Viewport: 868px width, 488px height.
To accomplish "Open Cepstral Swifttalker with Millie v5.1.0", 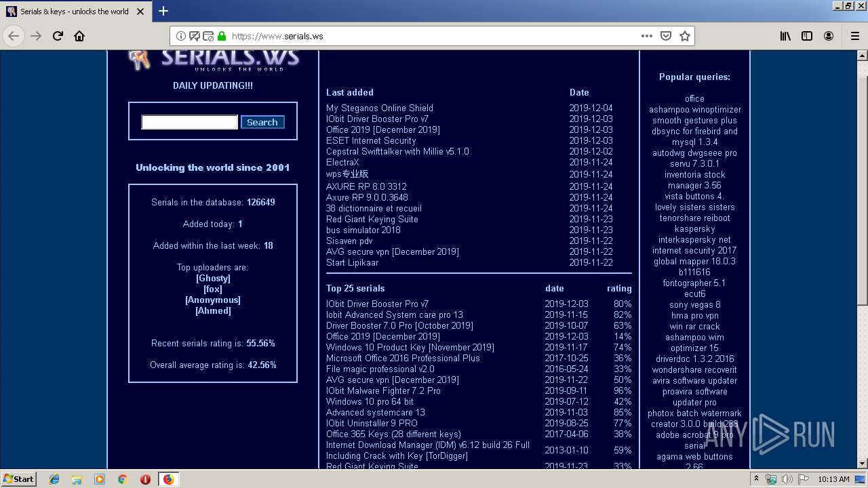I will click(x=397, y=151).
